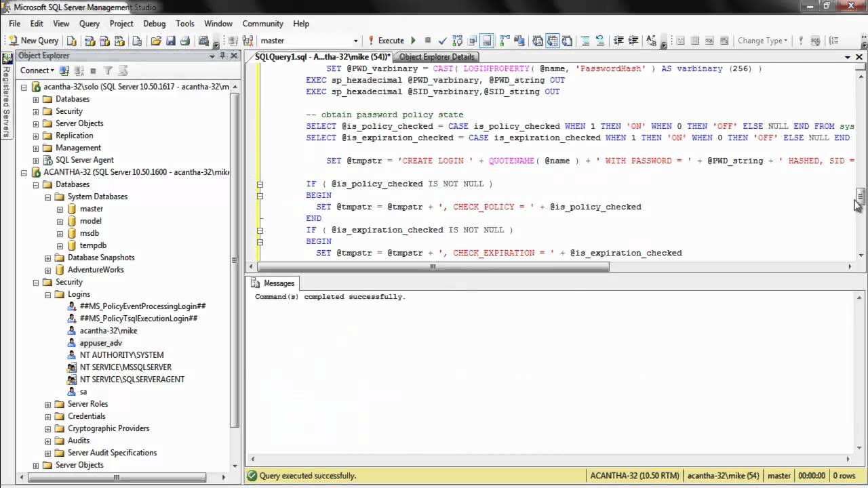Click the Change Connection toolbar icon
Screen dimensions: 868x488
pyautogui.click(x=248, y=41)
